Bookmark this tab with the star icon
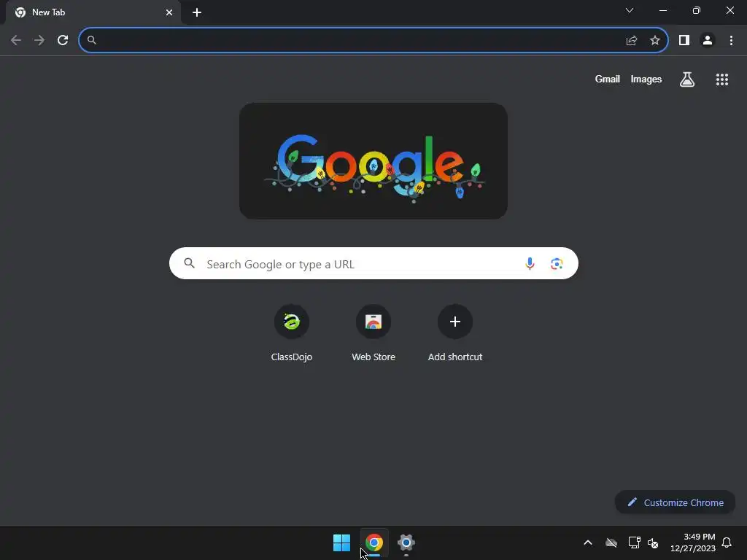The width and height of the screenshot is (747, 560). [655, 41]
